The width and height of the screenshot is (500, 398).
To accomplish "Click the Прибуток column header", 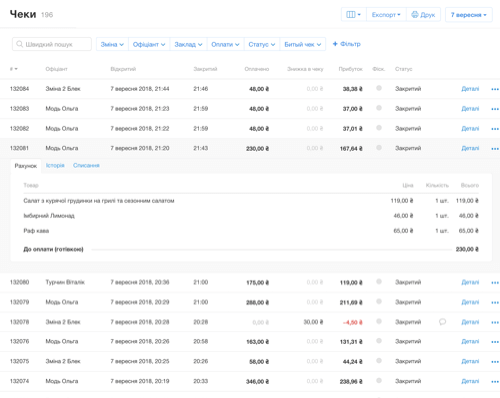I will coord(350,69).
